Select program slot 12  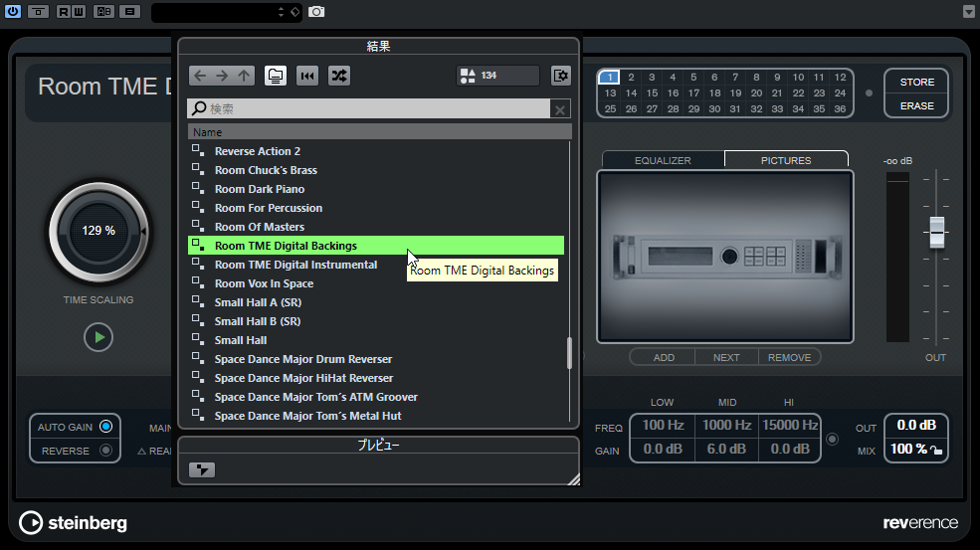[x=840, y=77]
